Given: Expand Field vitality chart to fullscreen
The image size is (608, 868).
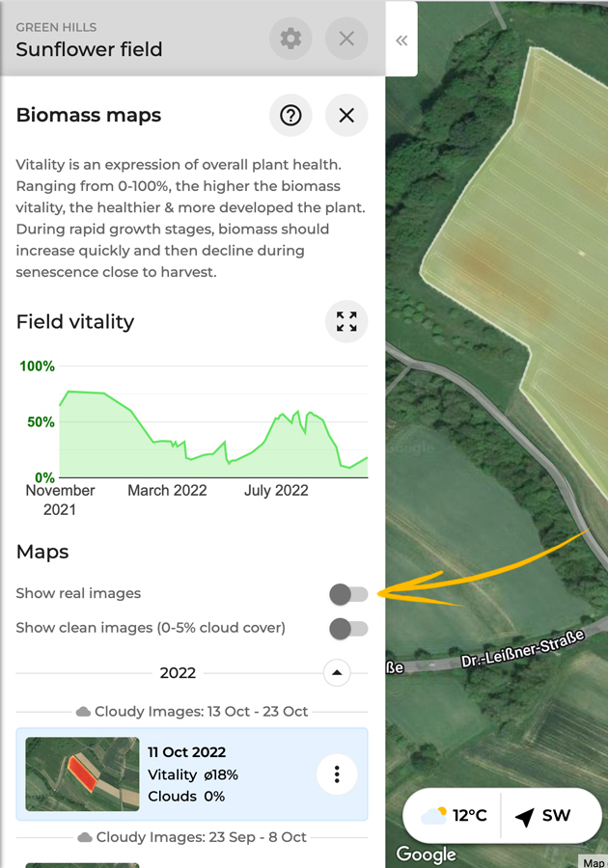Looking at the screenshot, I should pos(346,321).
